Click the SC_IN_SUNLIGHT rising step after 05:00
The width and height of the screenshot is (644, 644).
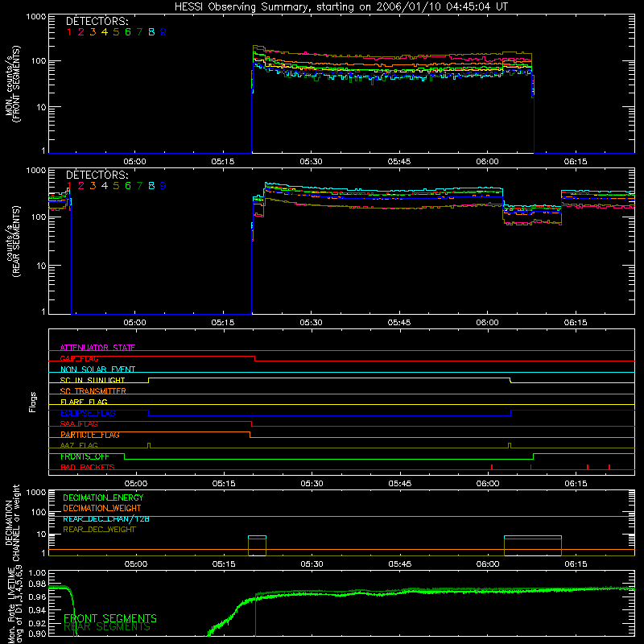coord(149,380)
